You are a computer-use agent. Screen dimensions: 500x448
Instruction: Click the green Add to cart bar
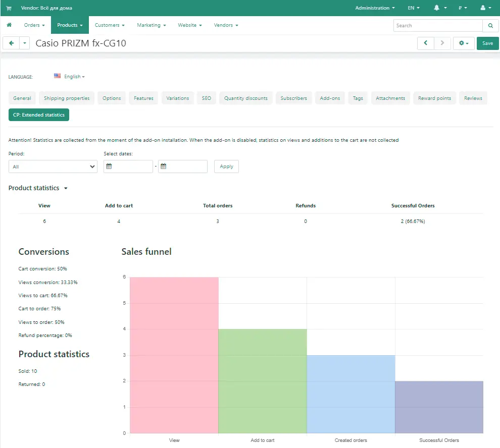263,381
